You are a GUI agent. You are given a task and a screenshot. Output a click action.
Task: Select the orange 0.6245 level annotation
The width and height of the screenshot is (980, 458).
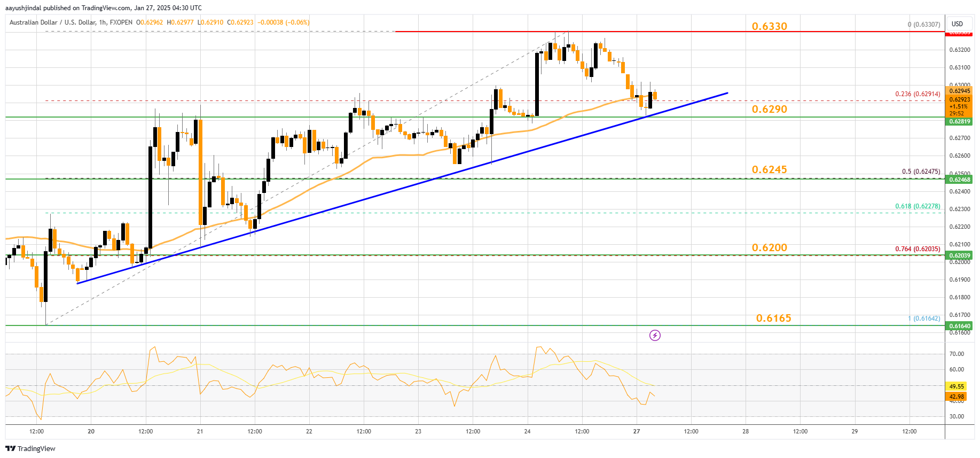click(x=769, y=169)
